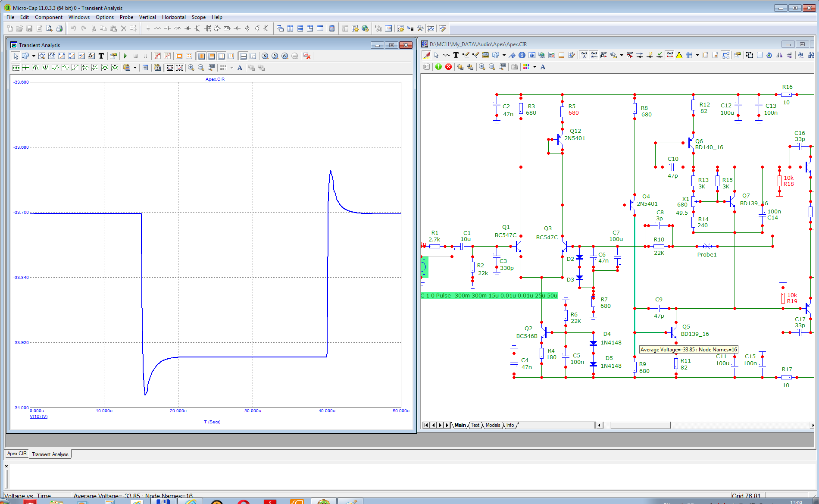Image resolution: width=819 pixels, height=504 pixels.
Task: Toggle node voltages display in schematic toolbar
Action: (630, 55)
